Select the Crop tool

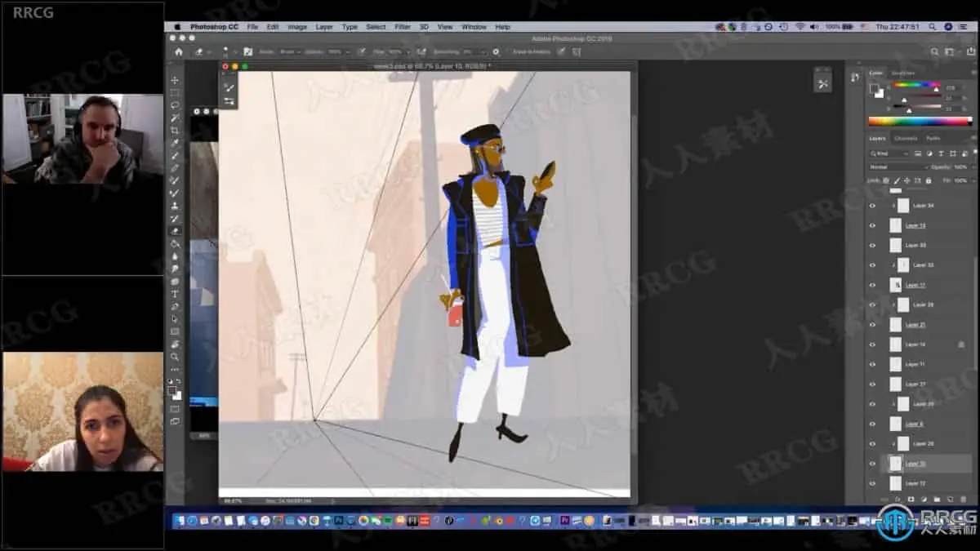pyautogui.click(x=175, y=131)
